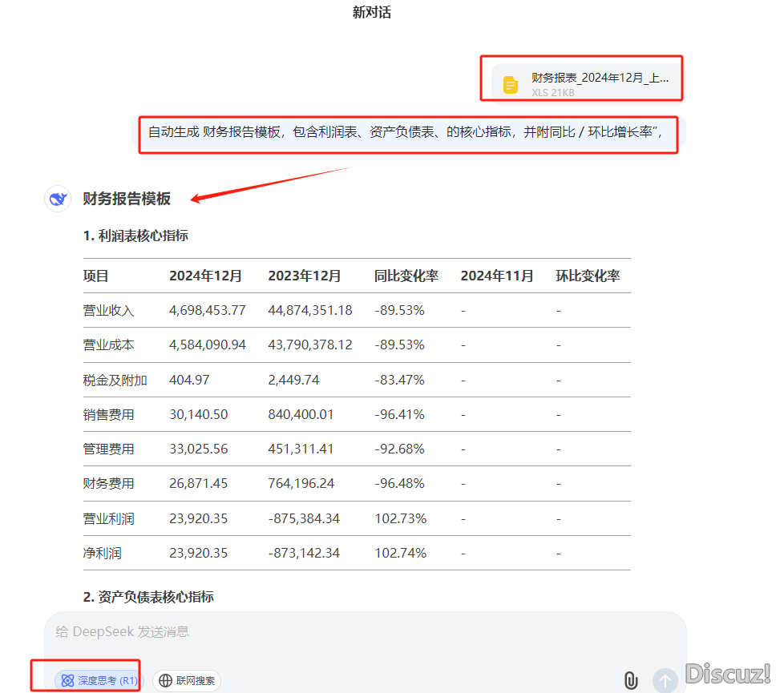Screen dimensions: 784x693
Task: Click the value -873,142.34
Action: 304,553
